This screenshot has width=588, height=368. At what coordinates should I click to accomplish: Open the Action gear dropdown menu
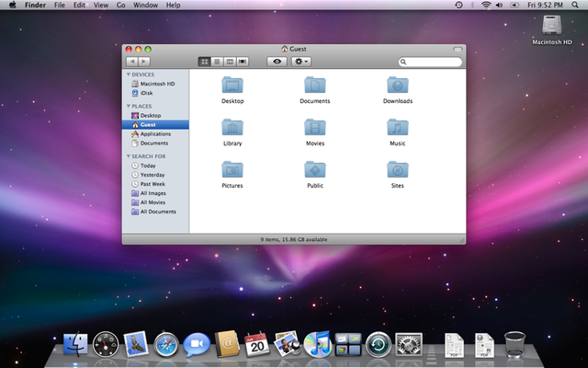301,62
